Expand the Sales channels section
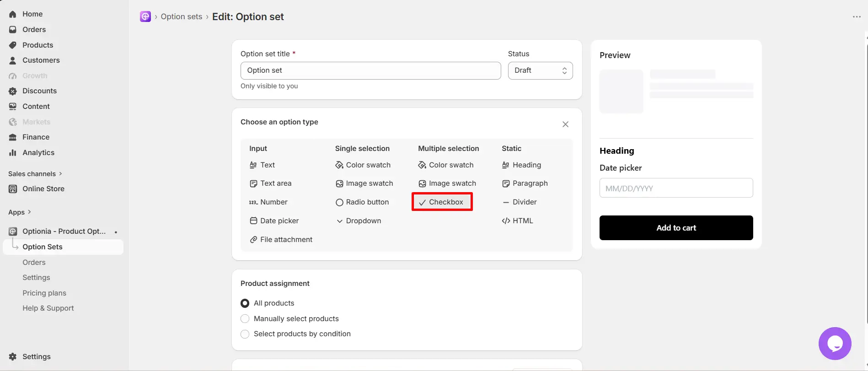 coord(35,174)
